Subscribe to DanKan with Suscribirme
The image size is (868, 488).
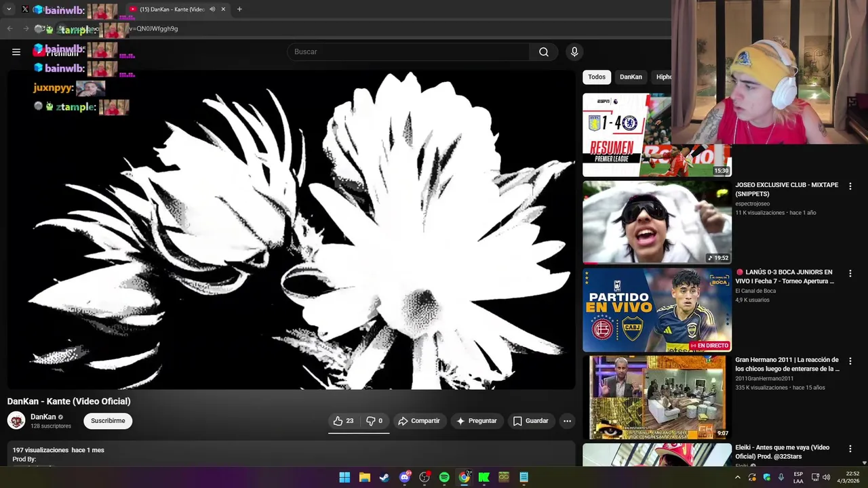pyautogui.click(x=108, y=421)
